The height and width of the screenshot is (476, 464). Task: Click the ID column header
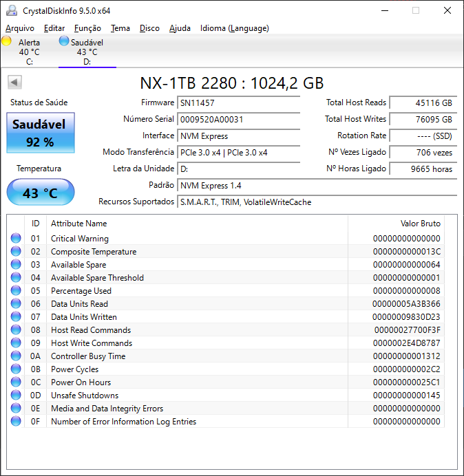click(36, 224)
